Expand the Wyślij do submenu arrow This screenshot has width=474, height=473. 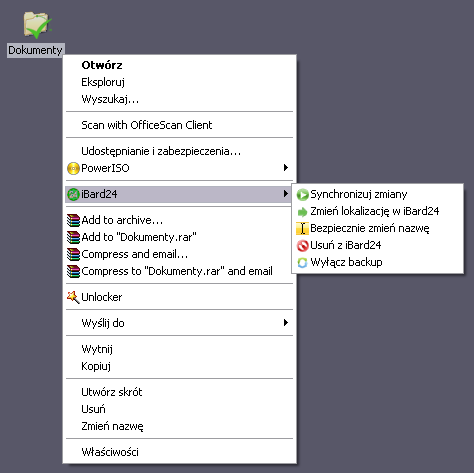[x=286, y=322]
